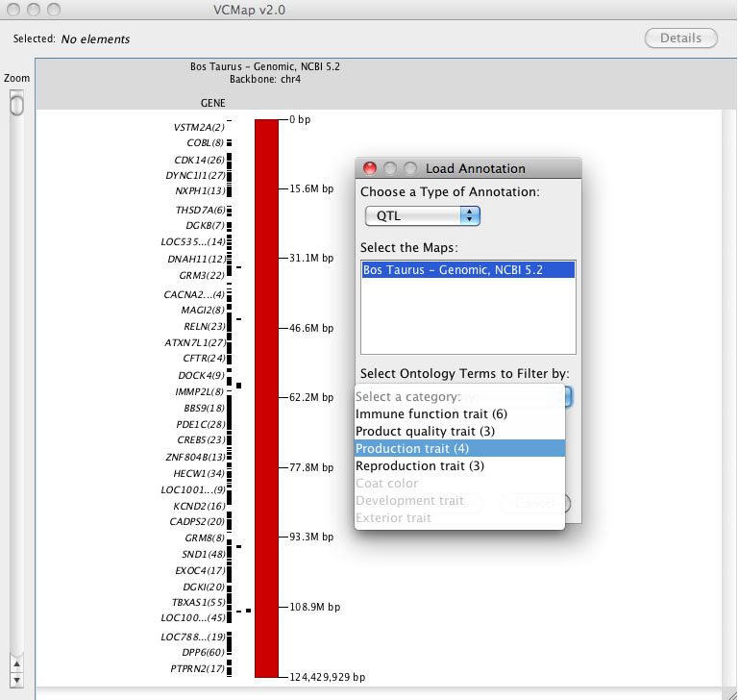The width and height of the screenshot is (738, 700).
Task: Click the red chr4 backbone bar
Action: tap(266, 398)
